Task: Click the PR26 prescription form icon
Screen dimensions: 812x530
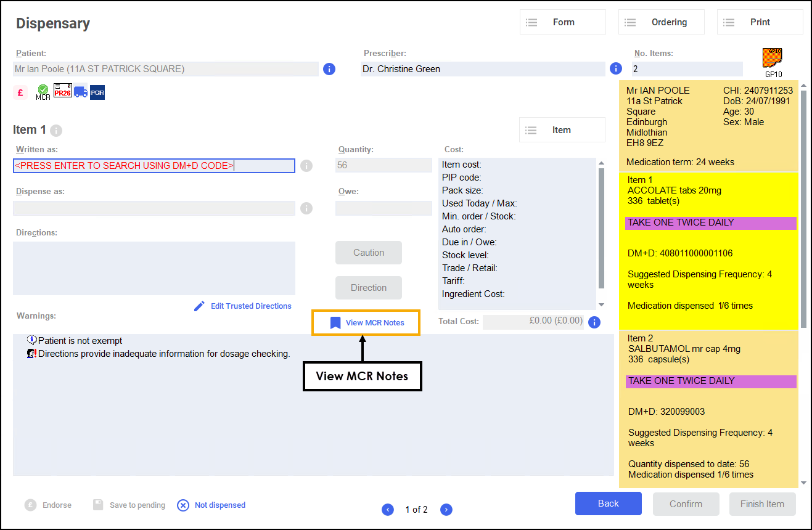Action: [62, 92]
